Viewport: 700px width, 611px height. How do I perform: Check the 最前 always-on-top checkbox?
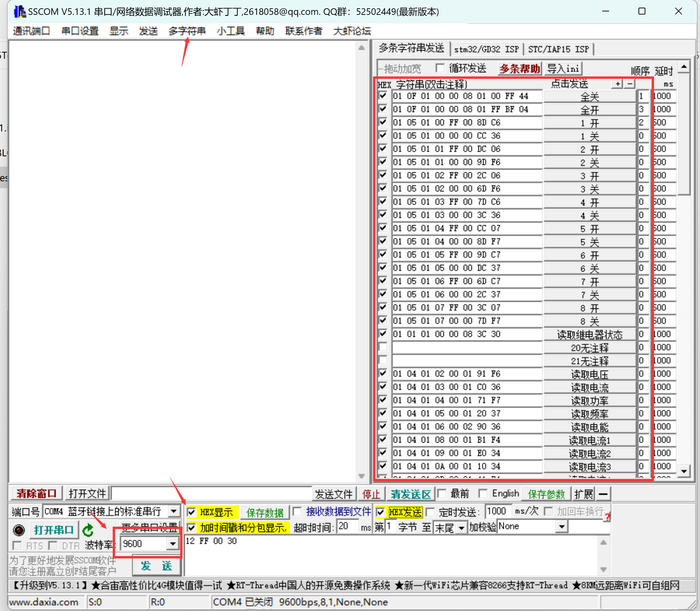coord(442,493)
